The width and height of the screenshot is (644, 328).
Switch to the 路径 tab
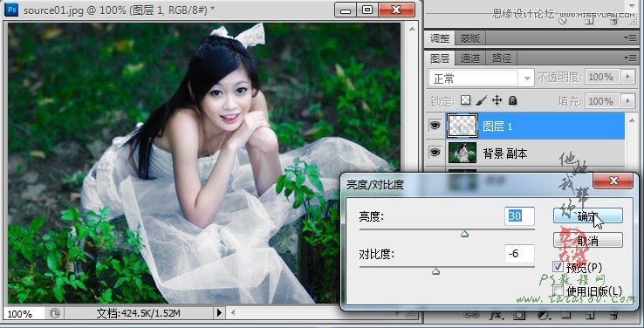502,58
